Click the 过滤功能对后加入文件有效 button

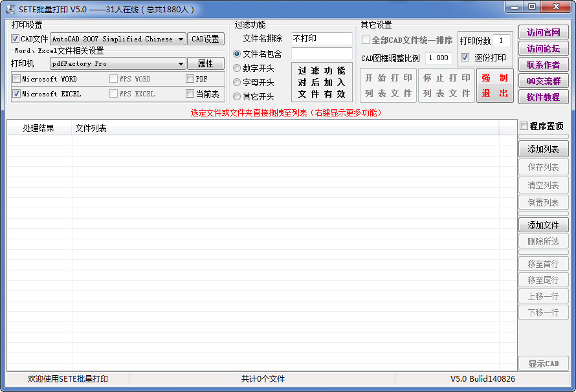322,82
